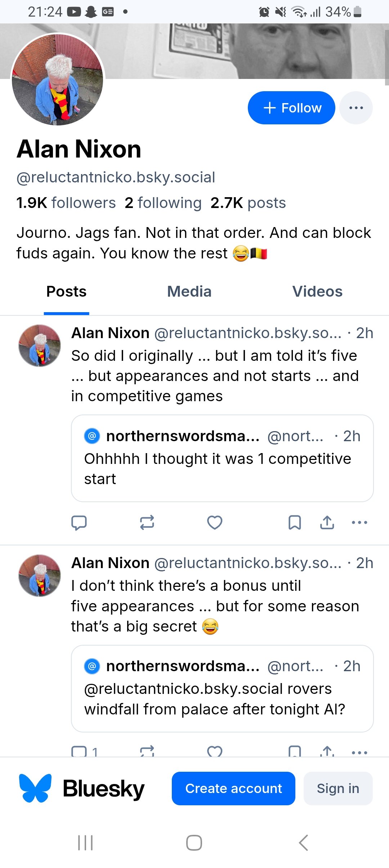The image size is (389, 868).
Task: Follow Alan Nixon's profile
Action: click(x=291, y=108)
